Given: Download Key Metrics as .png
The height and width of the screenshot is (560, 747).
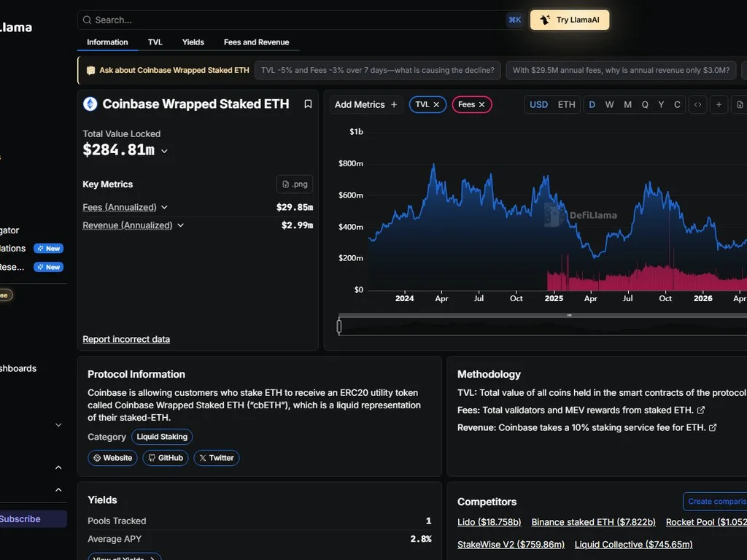Looking at the screenshot, I should 295,184.
